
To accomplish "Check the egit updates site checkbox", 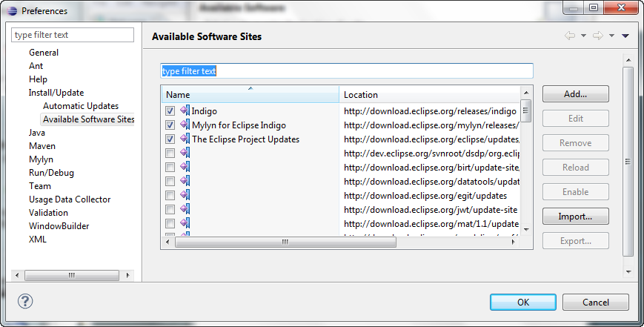I will [170, 196].
